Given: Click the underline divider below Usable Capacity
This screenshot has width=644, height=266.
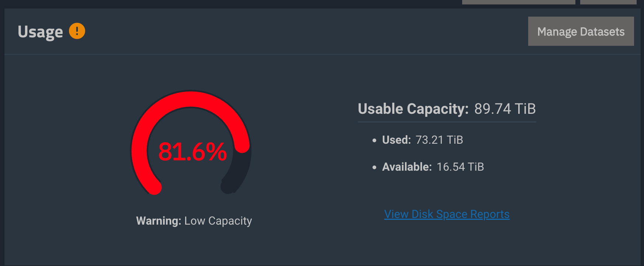Looking at the screenshot, I should 447,122.
